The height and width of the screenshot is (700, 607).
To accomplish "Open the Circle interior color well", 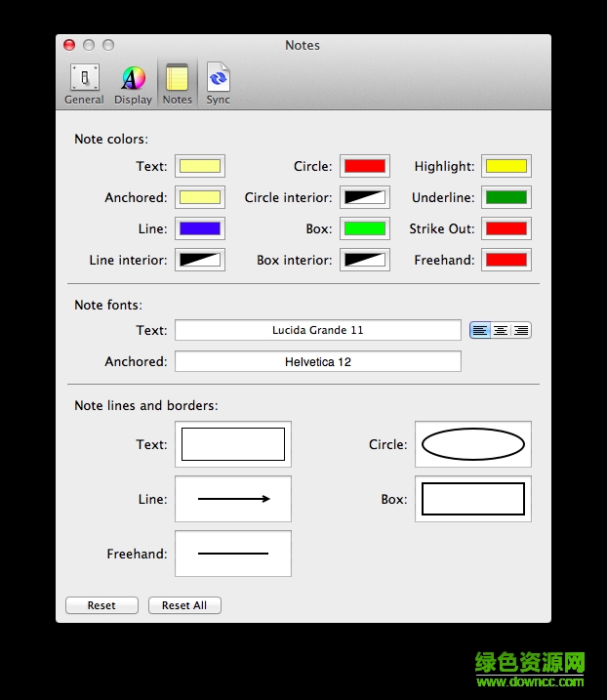I will pos(365,197).
